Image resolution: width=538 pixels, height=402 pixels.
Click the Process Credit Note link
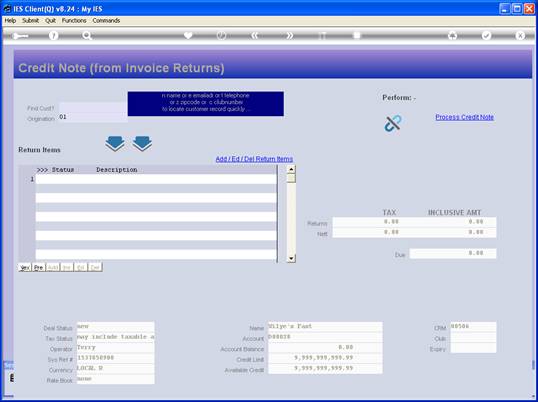point(465,117)
